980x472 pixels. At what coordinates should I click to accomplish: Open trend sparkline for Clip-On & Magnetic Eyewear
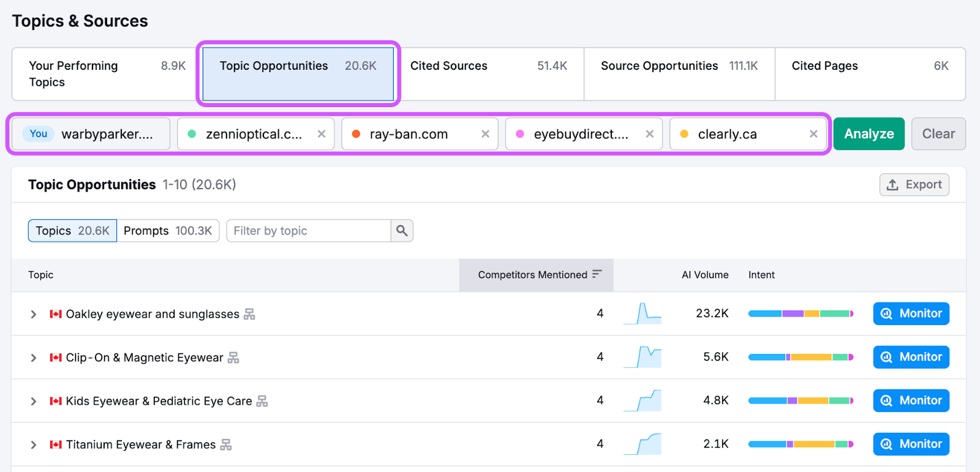643,357
